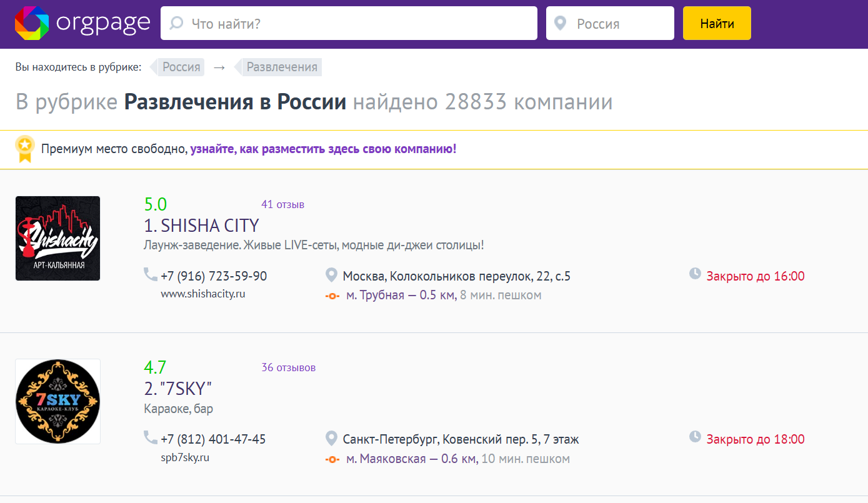
Task: Open the 2. "7SKY" company title
Action: (x=178, y=389)
